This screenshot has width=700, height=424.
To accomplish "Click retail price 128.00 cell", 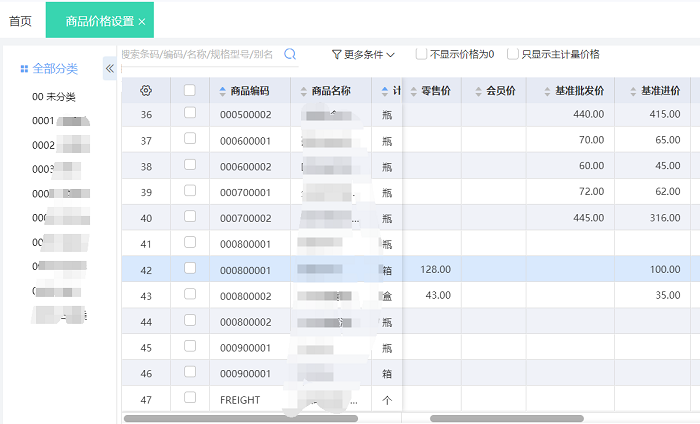I will click(435, 270).
